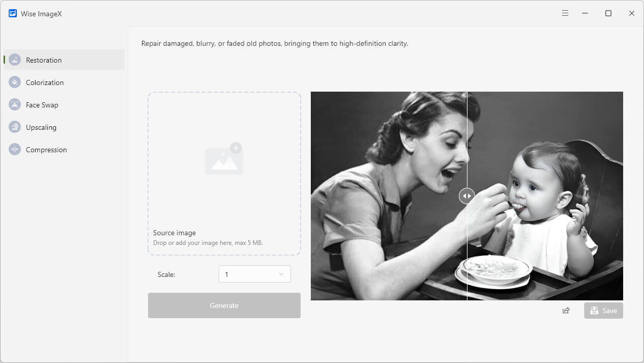Switch to Upscaling label
This screenshot has width=644, height=363.
(41, 127)
